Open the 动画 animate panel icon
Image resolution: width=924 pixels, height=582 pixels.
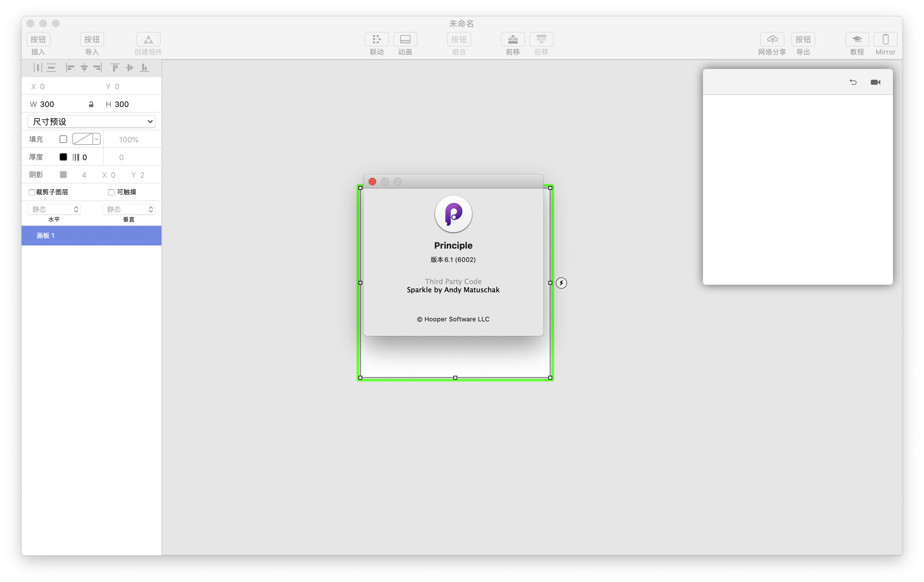tap(405, 39)
